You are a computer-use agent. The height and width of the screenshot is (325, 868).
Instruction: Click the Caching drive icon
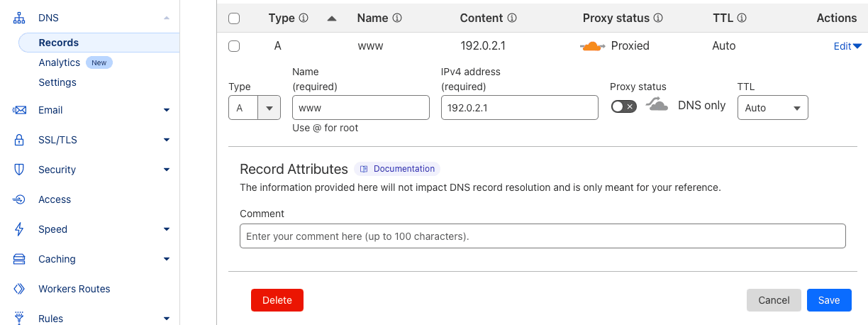tap(19, 259)
